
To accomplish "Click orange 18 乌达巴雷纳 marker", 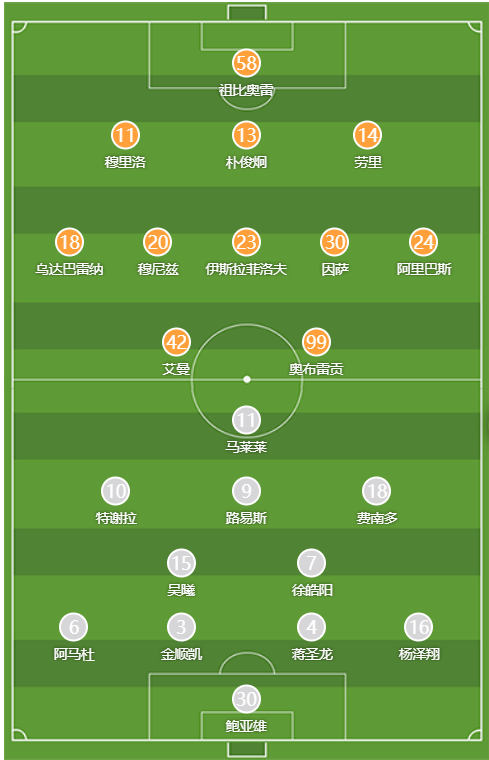I will coord(69,242).
